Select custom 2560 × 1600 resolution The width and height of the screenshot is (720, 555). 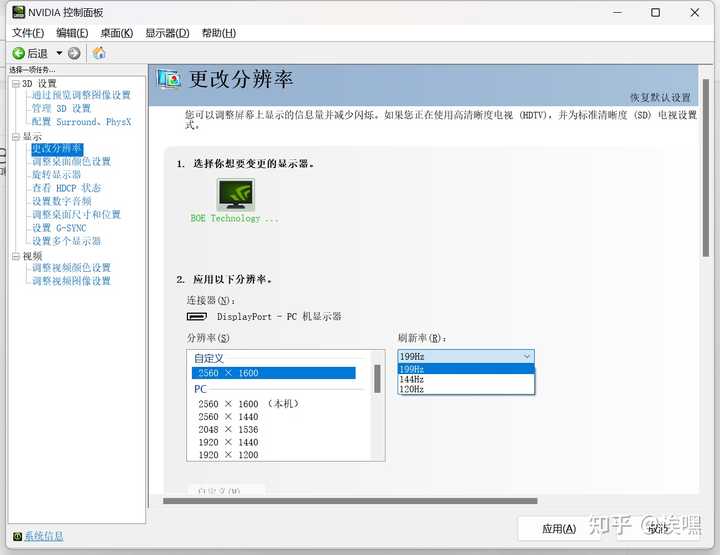(274, 373)
